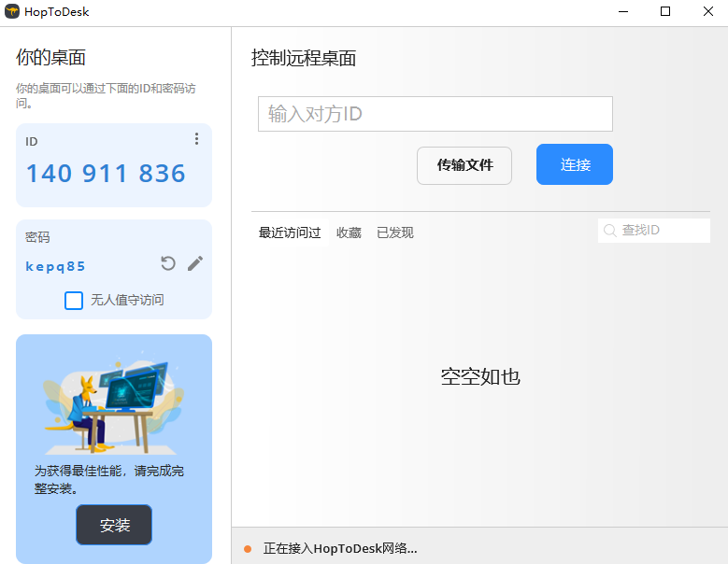Focus the 输入对方ID field
Viewport: 728px width, 564px height.
point(435,114)
